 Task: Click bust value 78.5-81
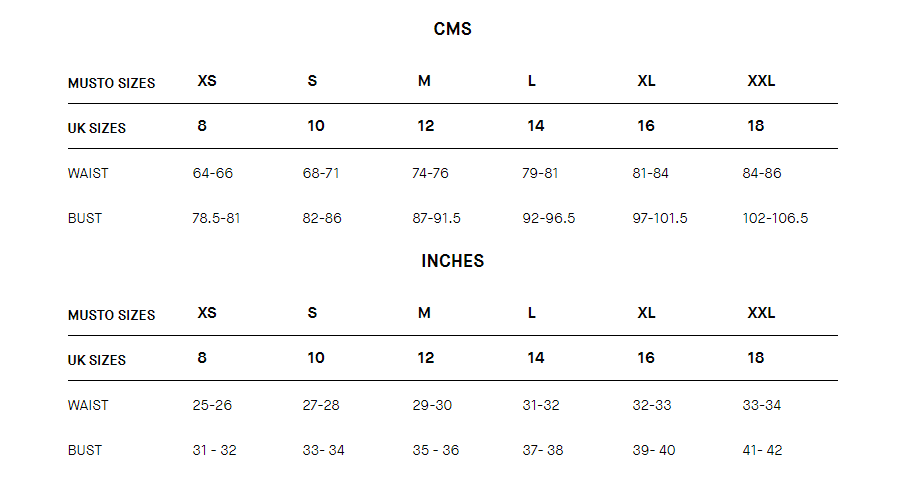(216, 218)
